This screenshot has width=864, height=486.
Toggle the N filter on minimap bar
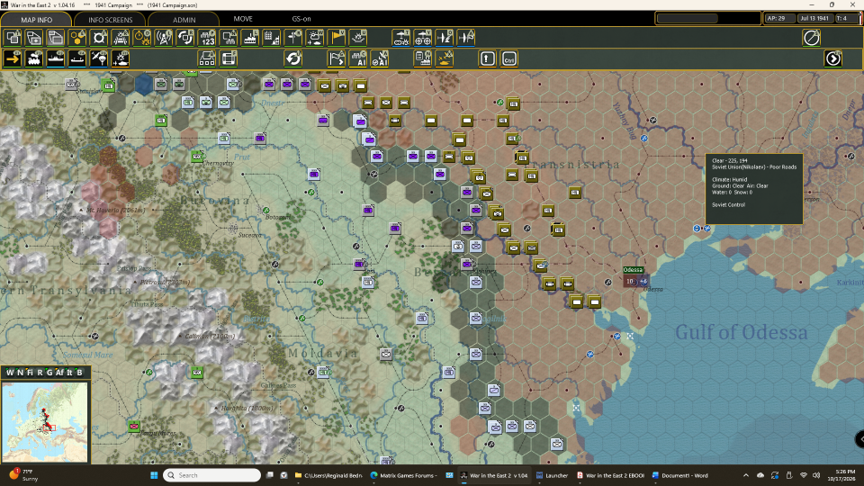pyautogui.click(x=20, y=372)
